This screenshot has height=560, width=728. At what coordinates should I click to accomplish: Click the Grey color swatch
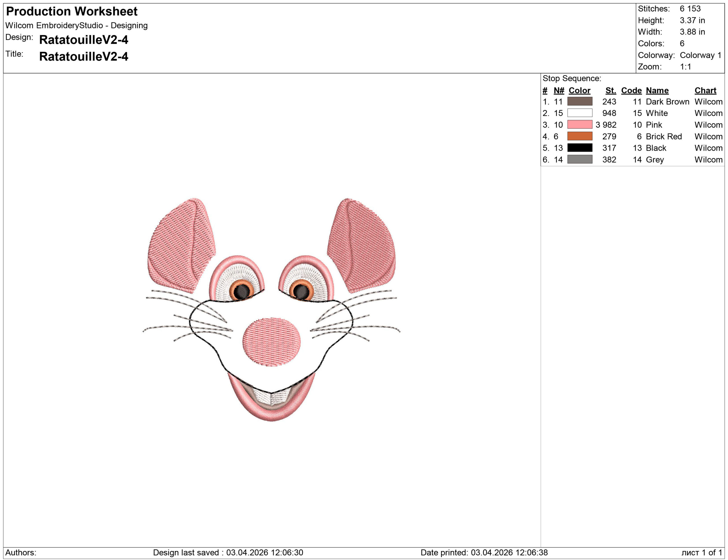click(x=580, y=159)
